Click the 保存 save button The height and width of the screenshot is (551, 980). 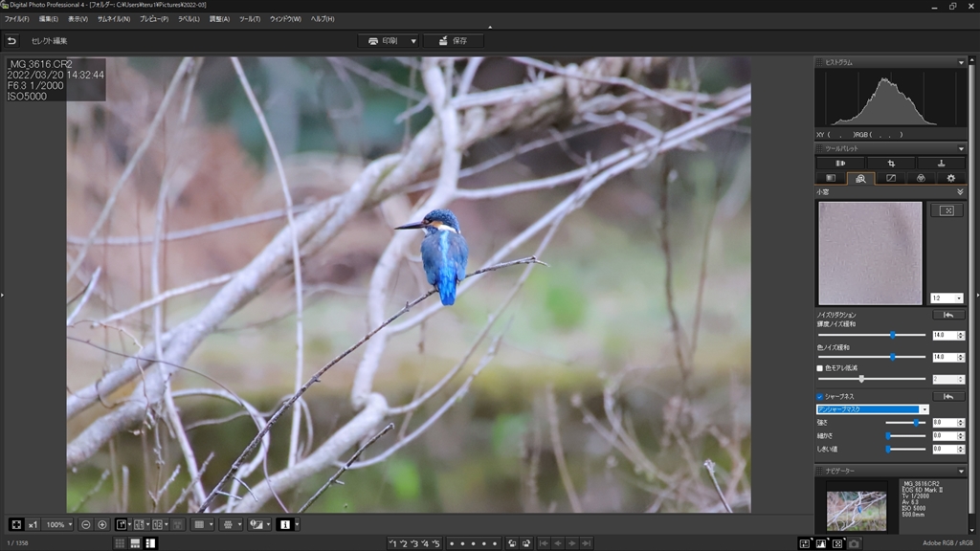453,41
